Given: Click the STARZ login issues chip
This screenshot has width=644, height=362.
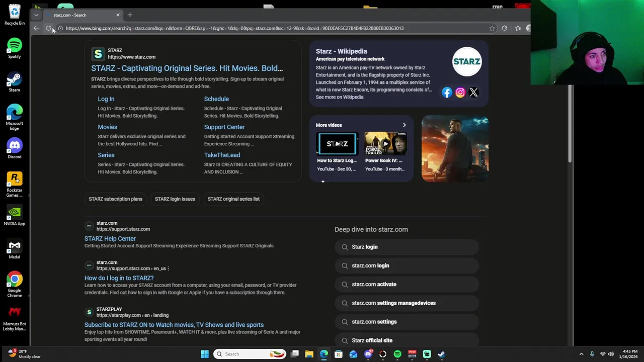Looking at the screenshot, I should click(x=175, y=199).
